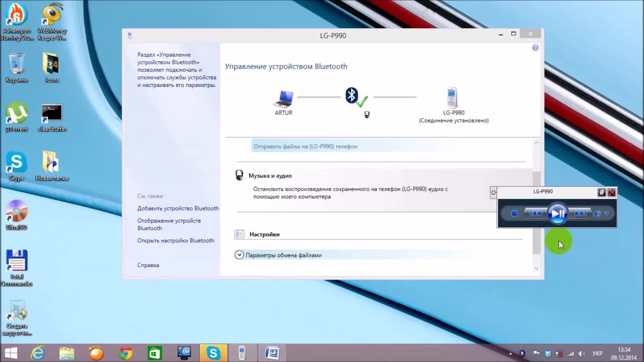This screenshot has height=362, width=644.
Task: Close the LG-P990 mini player
Action: coord(612,192)
